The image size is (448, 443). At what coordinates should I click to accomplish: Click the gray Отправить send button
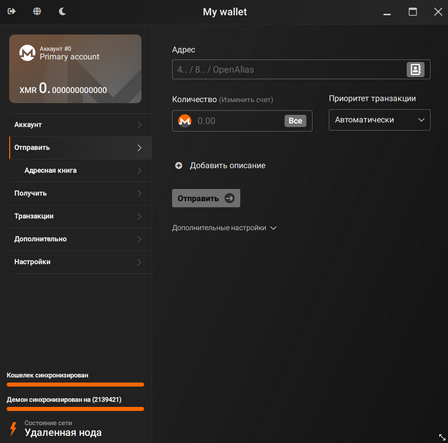coord(206,198)
